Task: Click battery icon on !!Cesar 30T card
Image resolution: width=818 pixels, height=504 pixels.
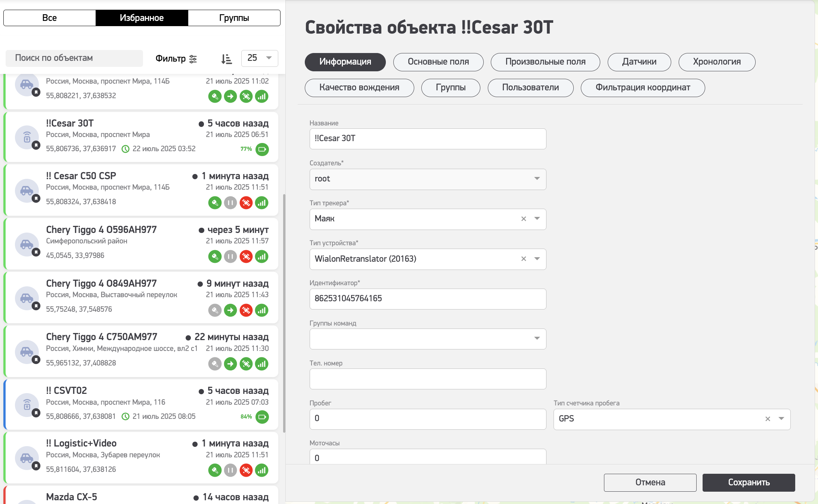Action: coord(262,149)
